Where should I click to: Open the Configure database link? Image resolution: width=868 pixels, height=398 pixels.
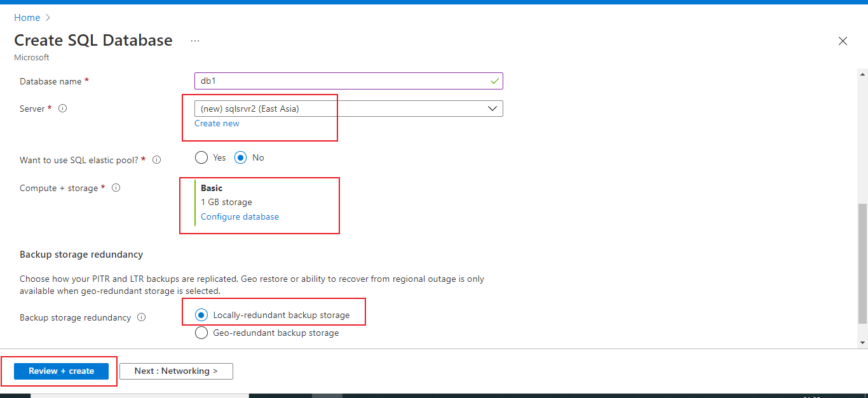(240, 216)
